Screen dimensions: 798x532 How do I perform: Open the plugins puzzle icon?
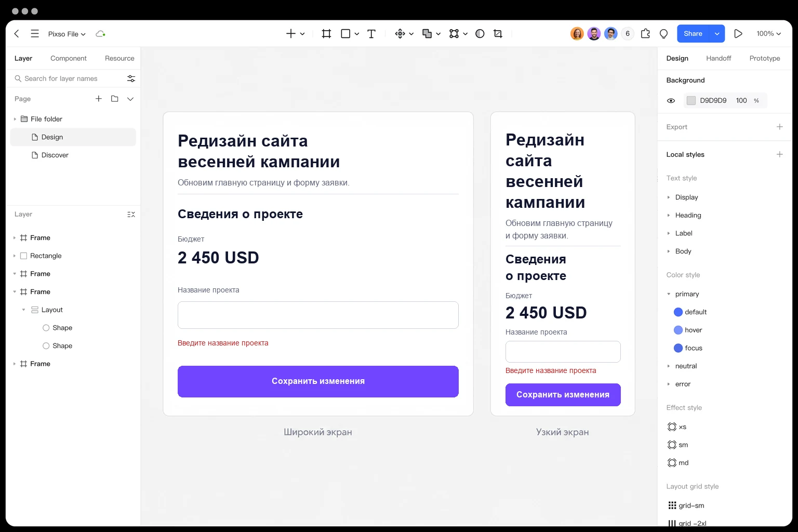click(x=645, y=34)
